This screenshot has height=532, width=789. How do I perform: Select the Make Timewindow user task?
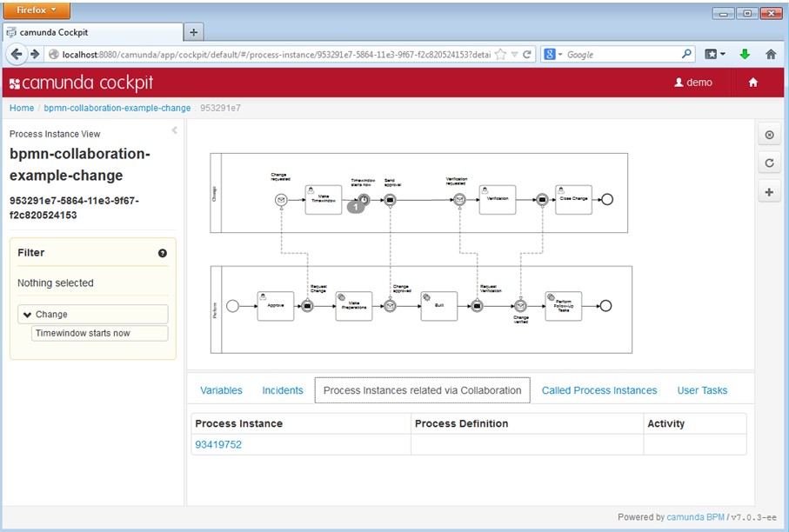tap(324, 200)
